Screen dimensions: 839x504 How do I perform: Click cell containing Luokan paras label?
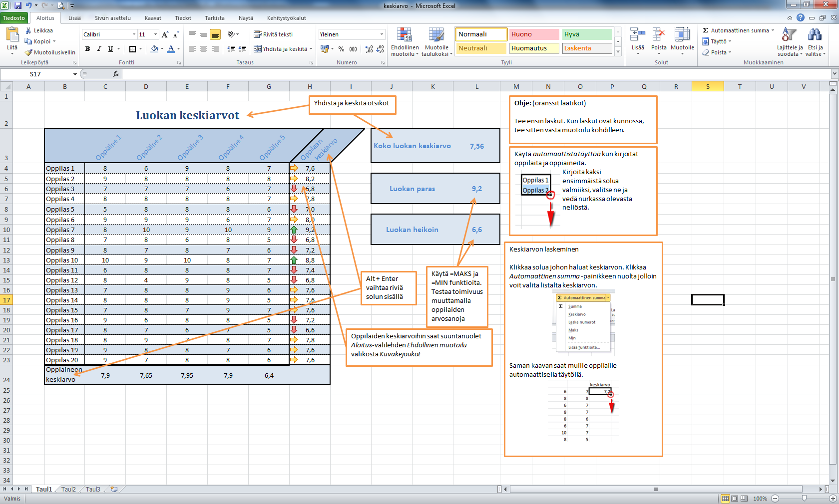[x=412, y=189]
